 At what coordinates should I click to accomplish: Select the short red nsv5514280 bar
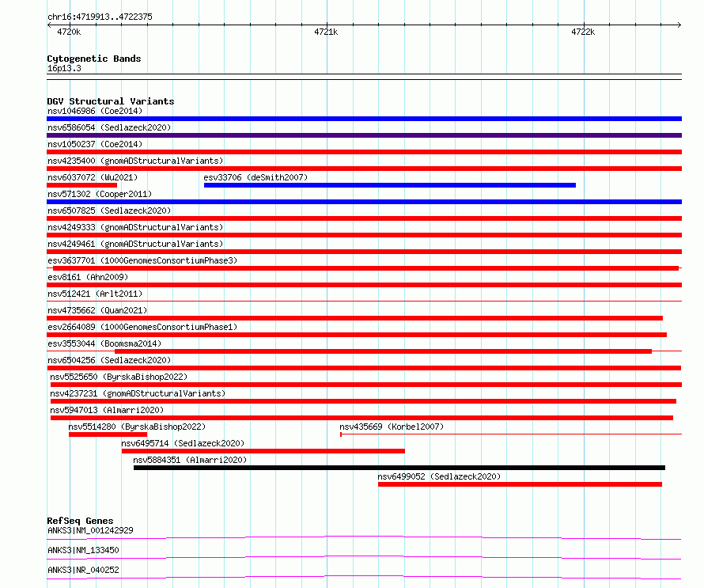tap(108, 434)
